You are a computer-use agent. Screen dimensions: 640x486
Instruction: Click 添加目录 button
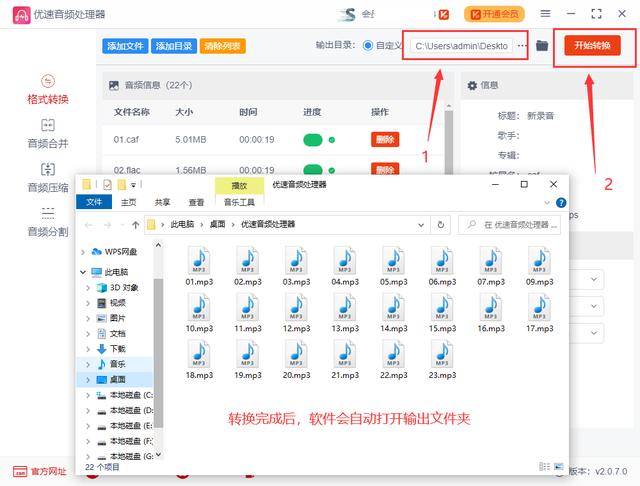(x=174, y=46)
